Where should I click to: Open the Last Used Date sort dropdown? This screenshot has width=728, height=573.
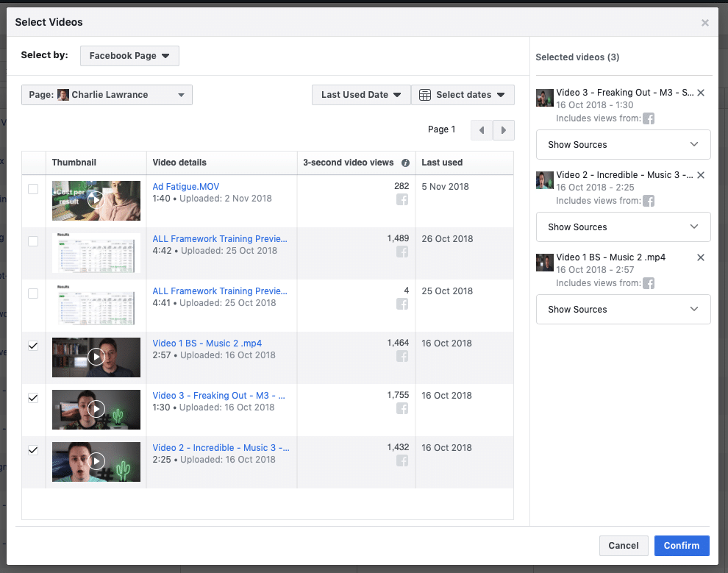coord(360,95)
